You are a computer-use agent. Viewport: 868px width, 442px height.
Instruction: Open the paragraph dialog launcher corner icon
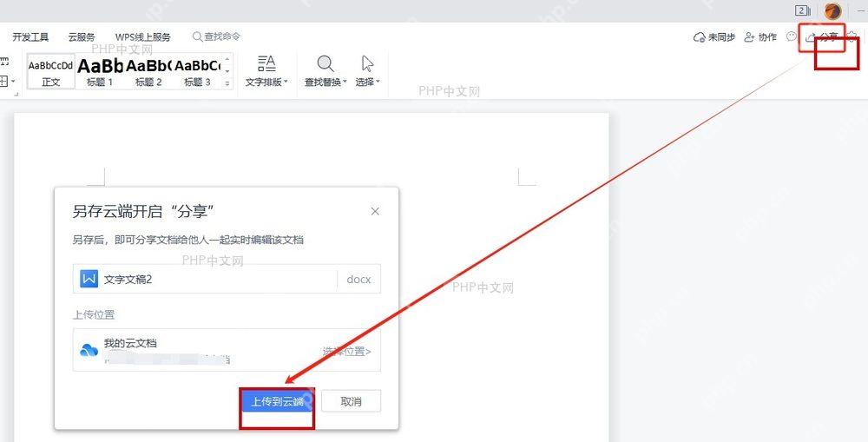16,94
